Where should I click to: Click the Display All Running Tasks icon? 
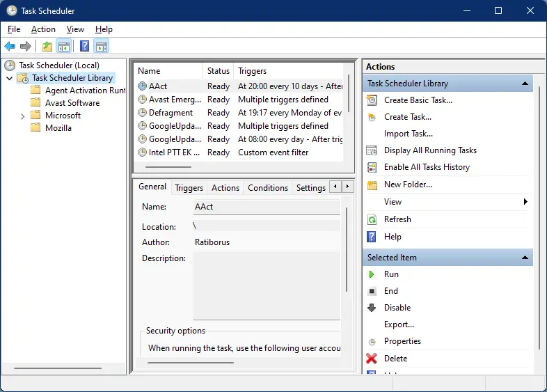pyautogui.click(x=372, y=150)
